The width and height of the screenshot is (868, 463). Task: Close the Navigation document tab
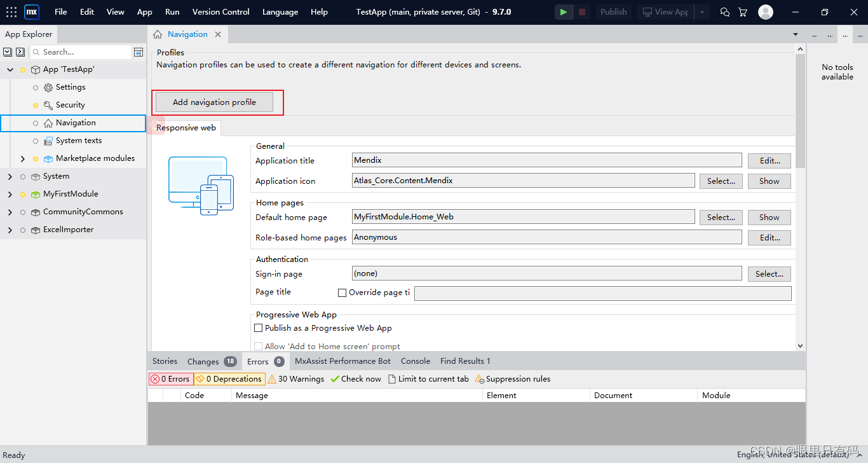[x=218, y=34]
